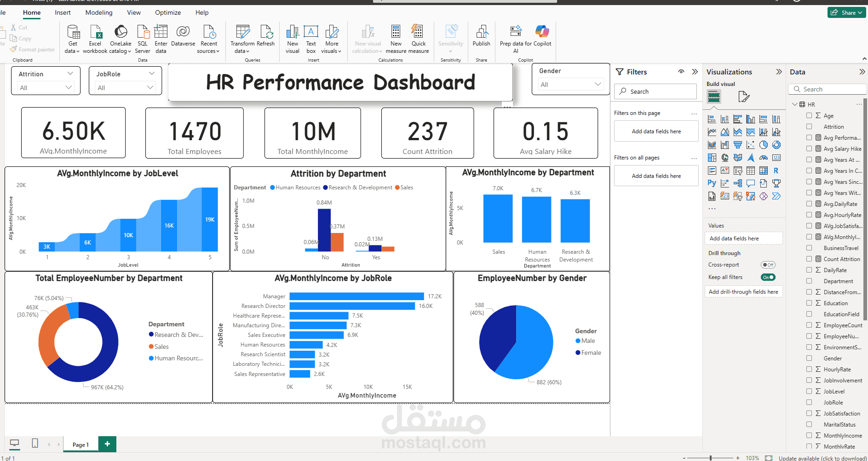Pick the Treemap visual icon
The image size is (868, 461).
pyautogui.click(x=712, y=158)
